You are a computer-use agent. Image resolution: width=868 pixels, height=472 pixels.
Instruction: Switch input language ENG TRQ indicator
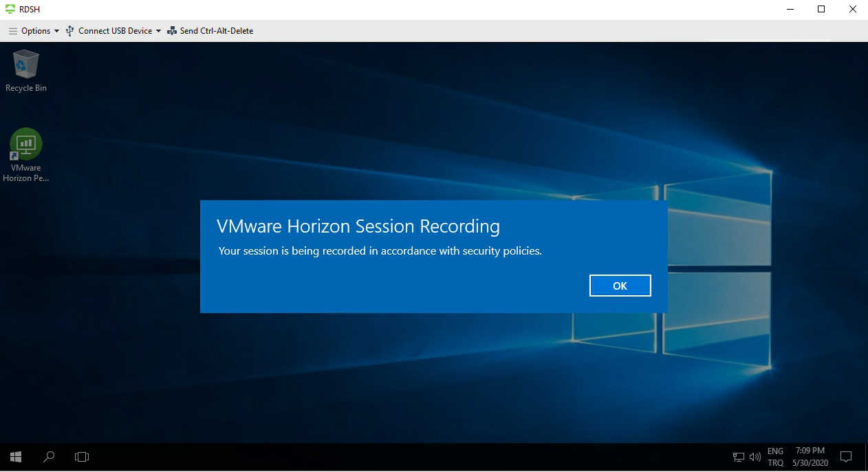point(775,457)
